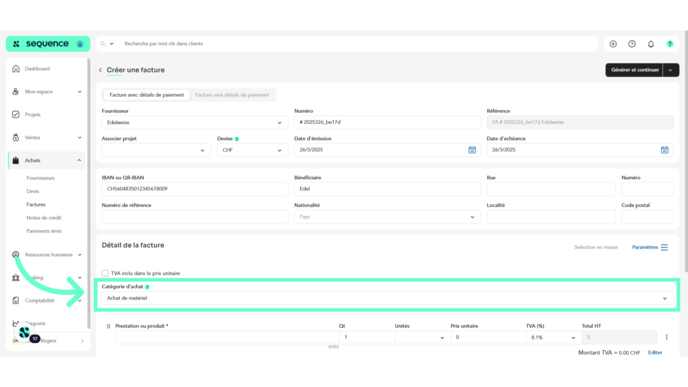Open the Nationalité Pays dropdown

click(387, 217)
